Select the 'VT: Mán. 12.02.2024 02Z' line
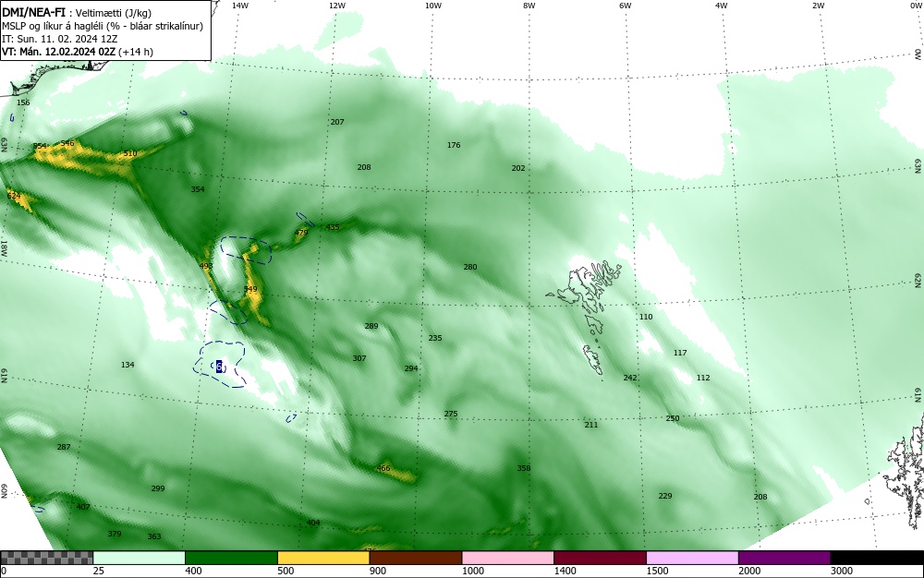924x578 pixels. click(78, 52)
